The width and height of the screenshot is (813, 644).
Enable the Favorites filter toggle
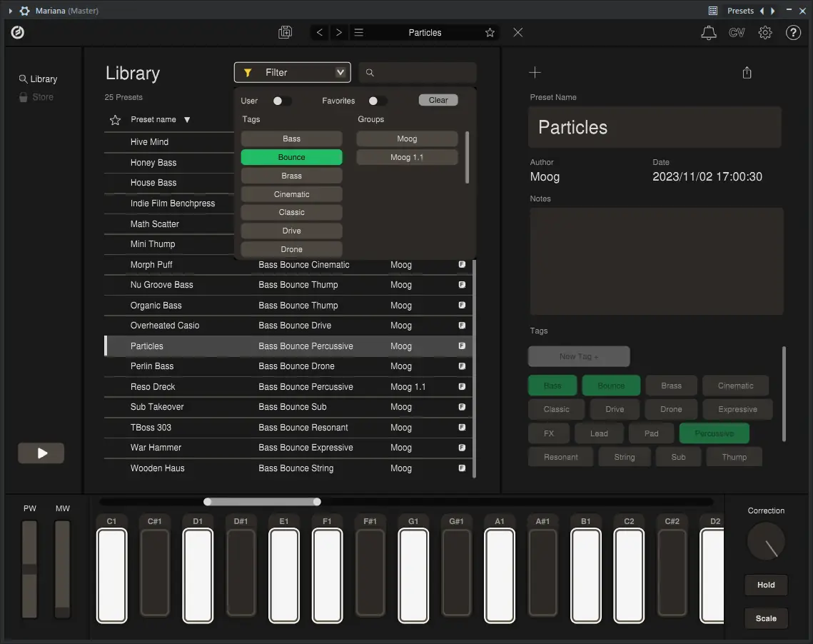point(378,101)
